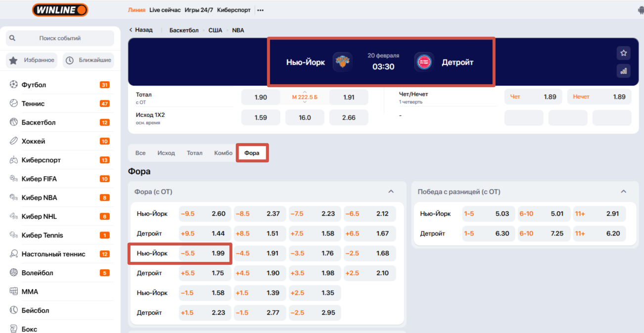Open the three-dots more menu in the top navigation
The image size is (644, 333).
point(261,10)
